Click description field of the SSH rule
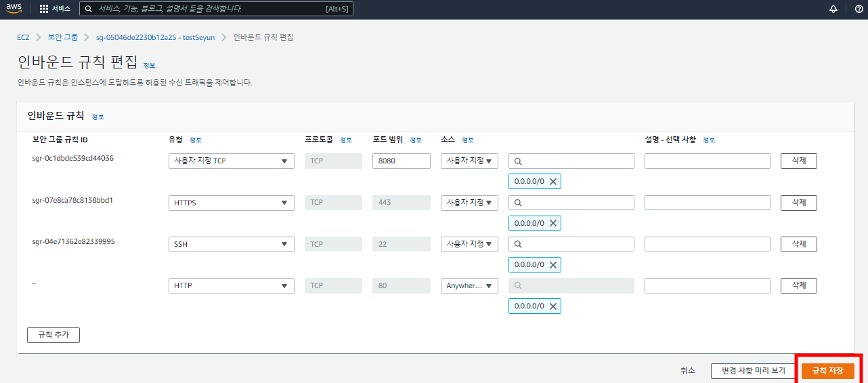This screenshot has width=868, height=383. pos(708,244)
